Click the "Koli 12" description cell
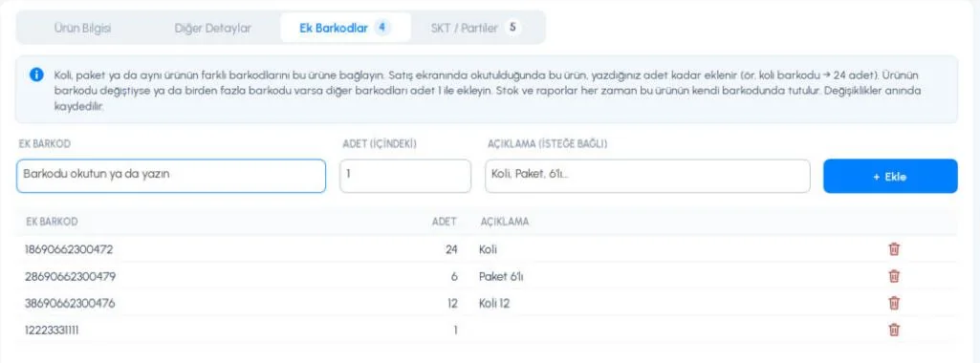The width and height of the screenshot is (980, 363). [x=495, y=303]
